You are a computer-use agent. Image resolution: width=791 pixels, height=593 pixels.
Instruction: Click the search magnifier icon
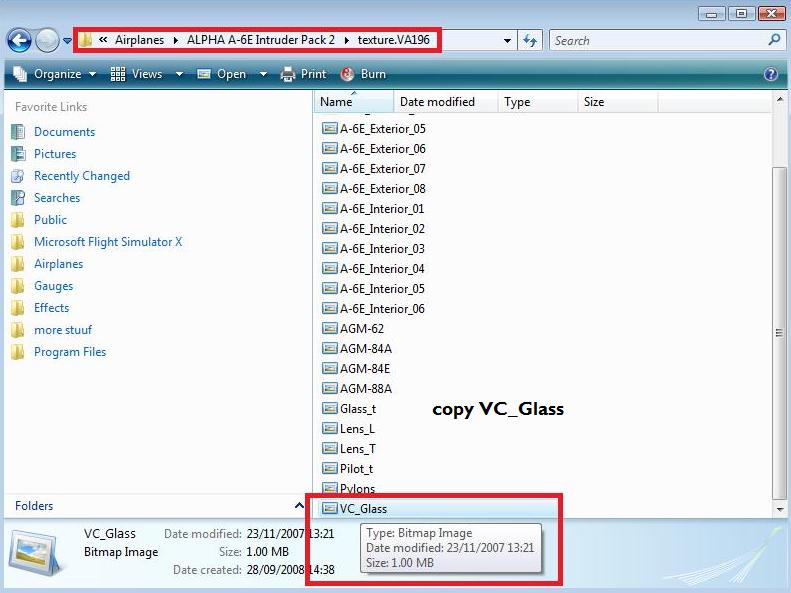tap(773, 40)
